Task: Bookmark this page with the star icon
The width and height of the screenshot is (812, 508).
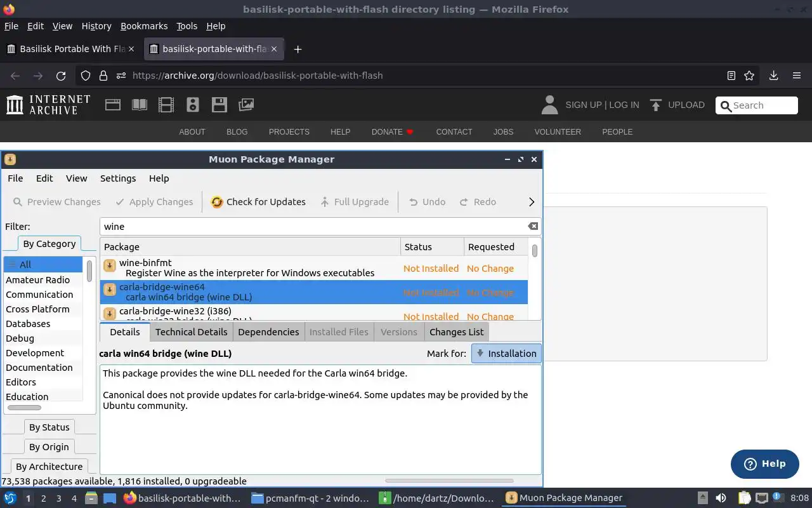Action: pyautogui.click(x=749, y=76)
